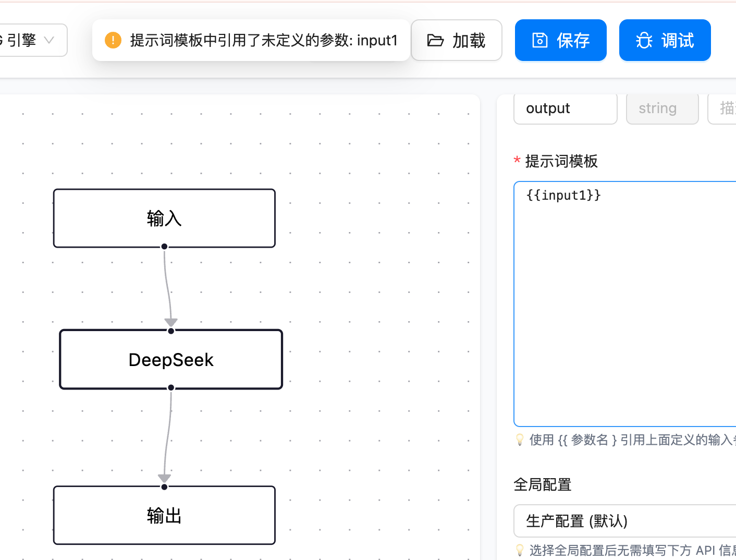The width and height of the screenshot is (736, 560).
Task: Click the folder icon on the 加载 button
Action: tap(435, 40)
